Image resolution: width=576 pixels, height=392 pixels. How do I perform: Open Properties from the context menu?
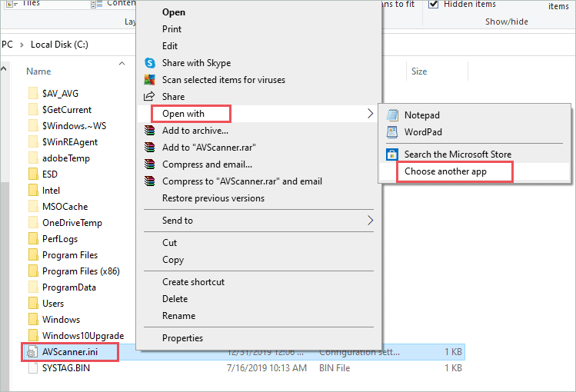[182, 338]
